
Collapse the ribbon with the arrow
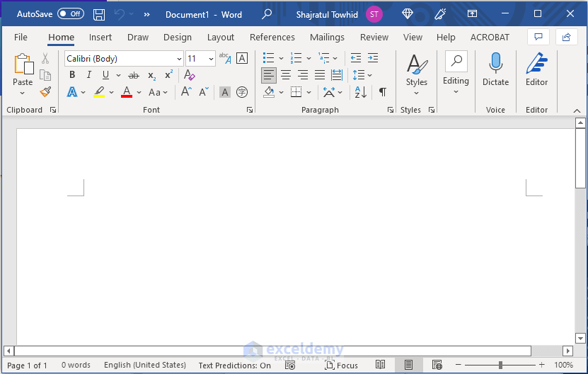[x=577, y=110]
